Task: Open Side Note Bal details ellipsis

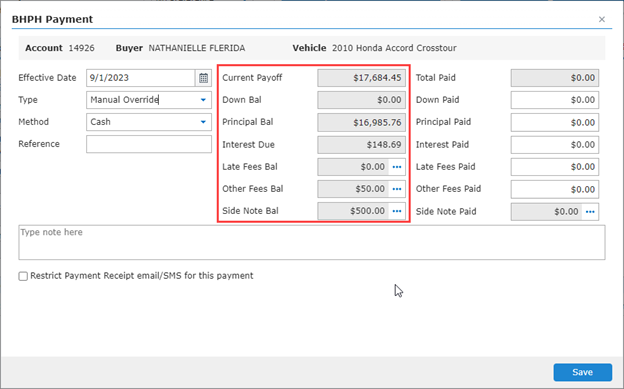Action: [397, 211]
